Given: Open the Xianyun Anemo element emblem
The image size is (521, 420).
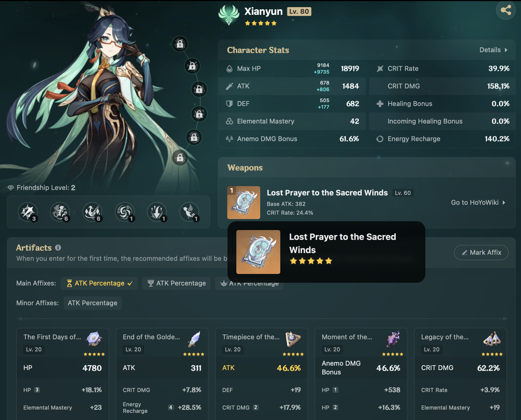Looking at the screenshot, I should pyautogui.click(x=229, y=15).
